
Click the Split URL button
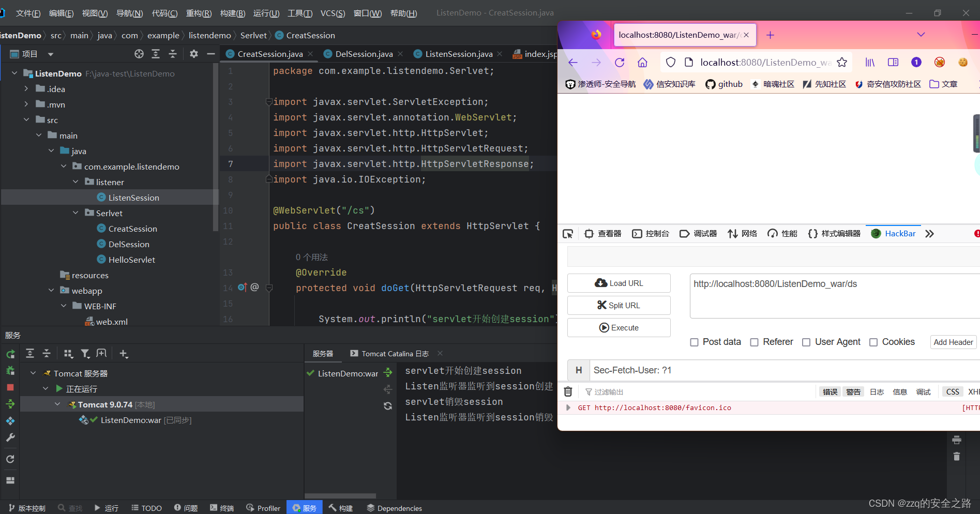(x=619, y=306)
